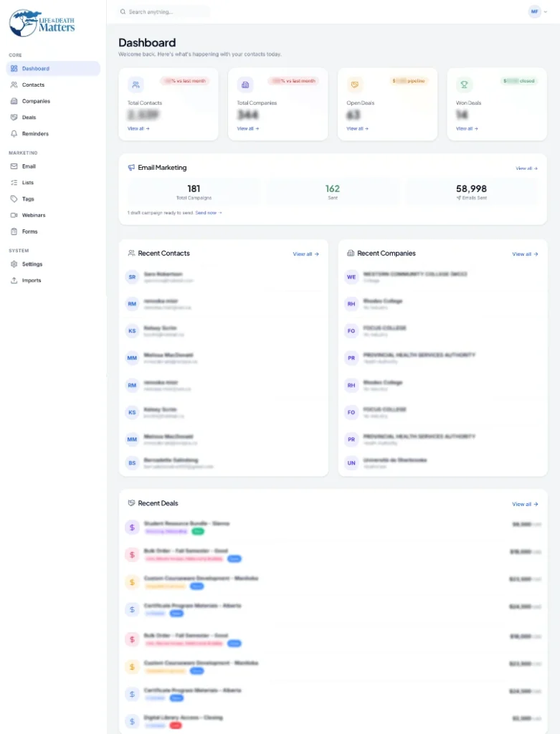The width and height of the screenshot is (560, 734).
Task: Open Companies in the sidebar
Action: pos(53,101)
